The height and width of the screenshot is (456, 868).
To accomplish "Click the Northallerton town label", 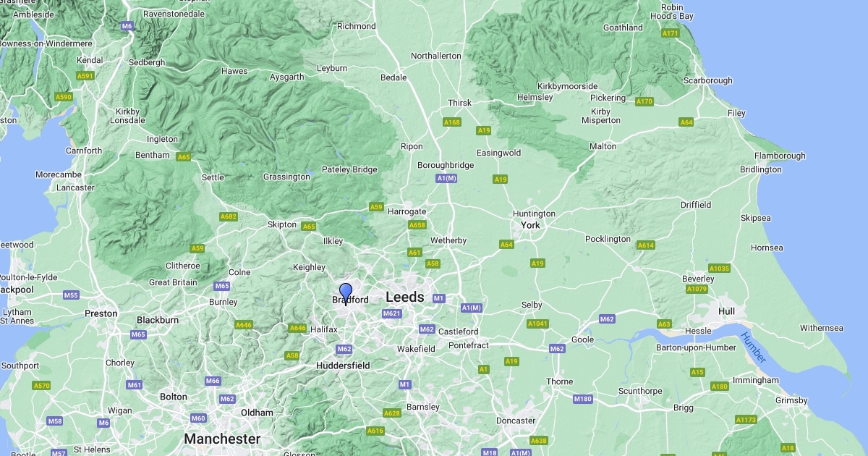I will tap(436, 56).
